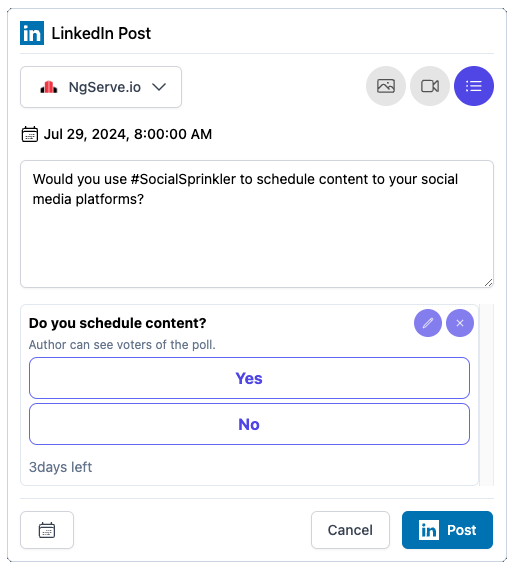This screenshot has height=569, width=514.
Task: Click the blue LinkedIn Post button
Action: tap(447, 530)
